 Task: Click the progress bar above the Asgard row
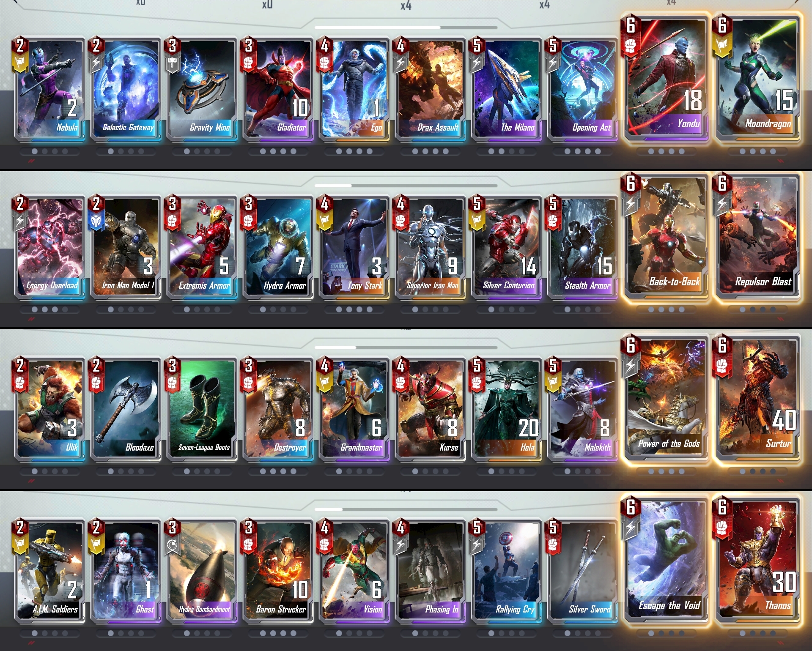click(x=406, y=347)
